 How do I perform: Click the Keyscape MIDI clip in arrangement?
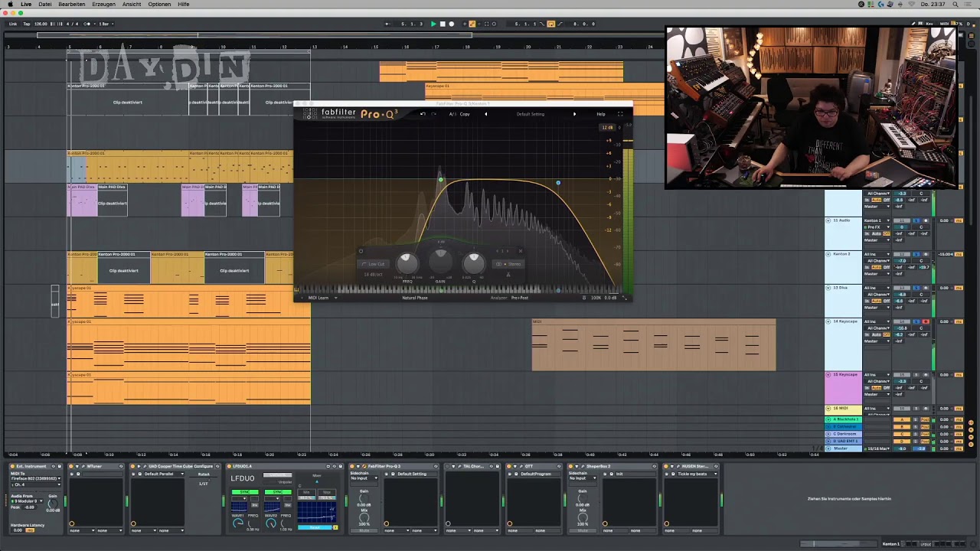pyautogui.click(x=654, y=345)
